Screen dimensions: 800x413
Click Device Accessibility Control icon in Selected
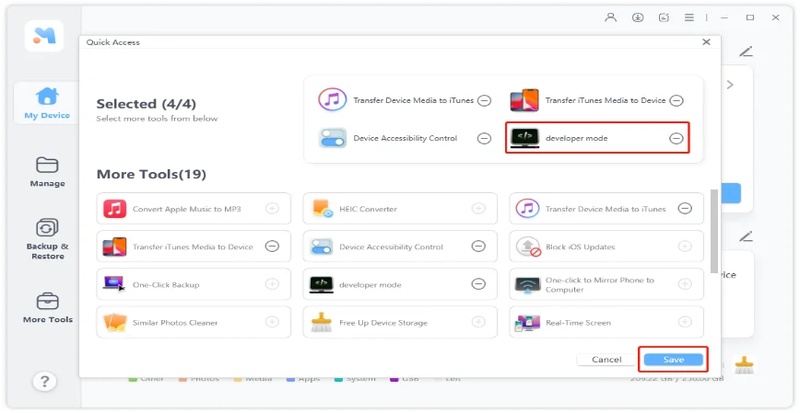click(333, 138)
